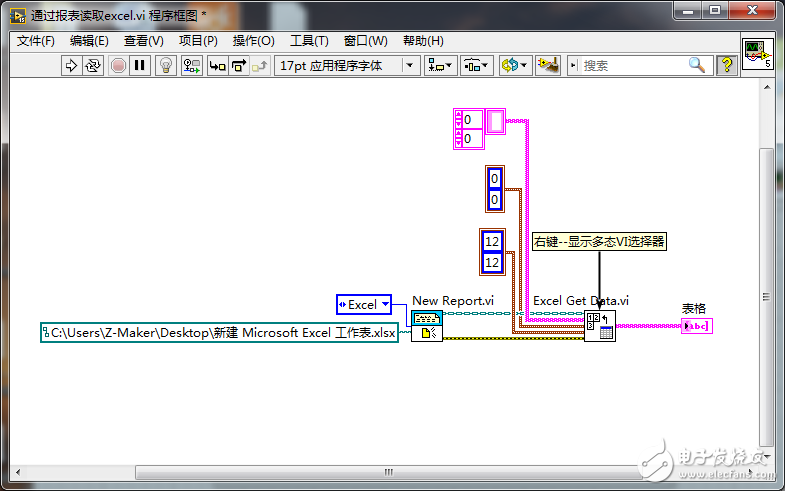The image size is (785, 491).
Task: Toggle Retain Wire Values button
Action: [192, 66]
